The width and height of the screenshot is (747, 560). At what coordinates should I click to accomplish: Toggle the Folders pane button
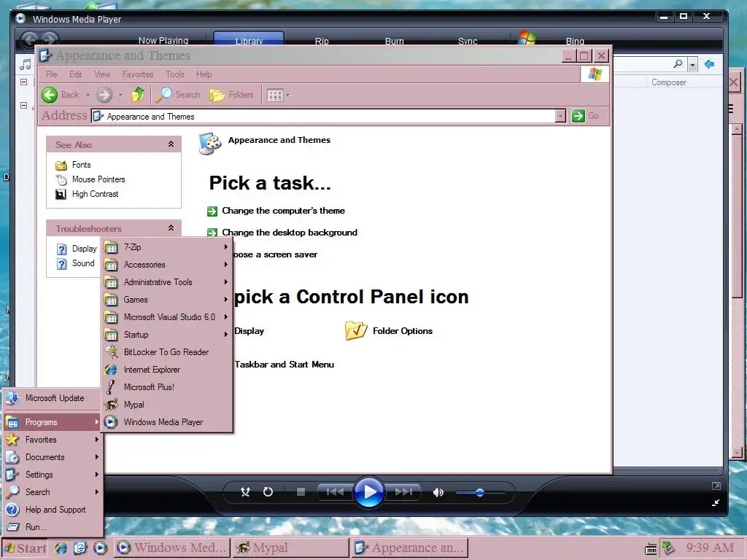tap(231, 95)
